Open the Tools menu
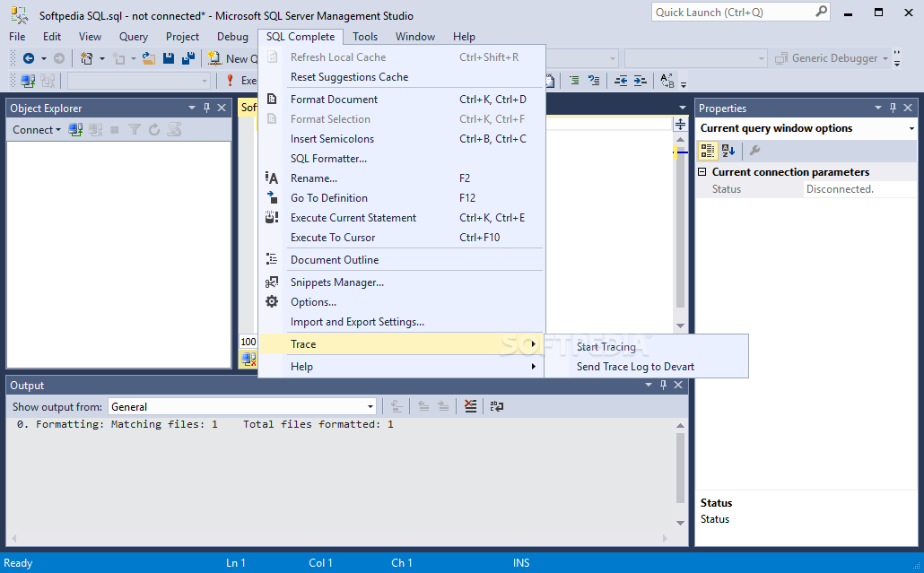Image resolution: width=924 pixels, height=573 pixels. click(x=365, y=37)
